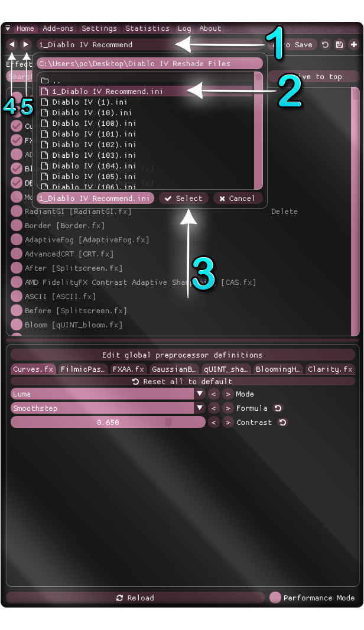The width and height of the screenshot is (364, 630).
Task: Open the Settings tab
Action: (x=99, y=28)
